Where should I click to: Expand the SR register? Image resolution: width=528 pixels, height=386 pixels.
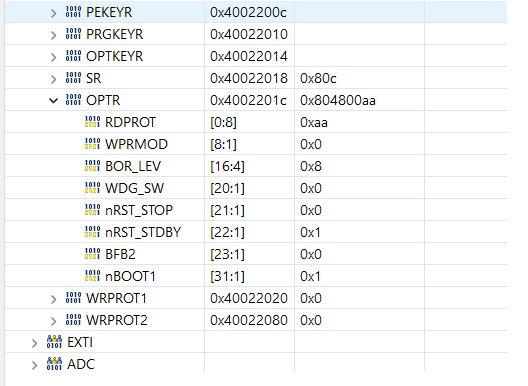(x=54, y=79)
